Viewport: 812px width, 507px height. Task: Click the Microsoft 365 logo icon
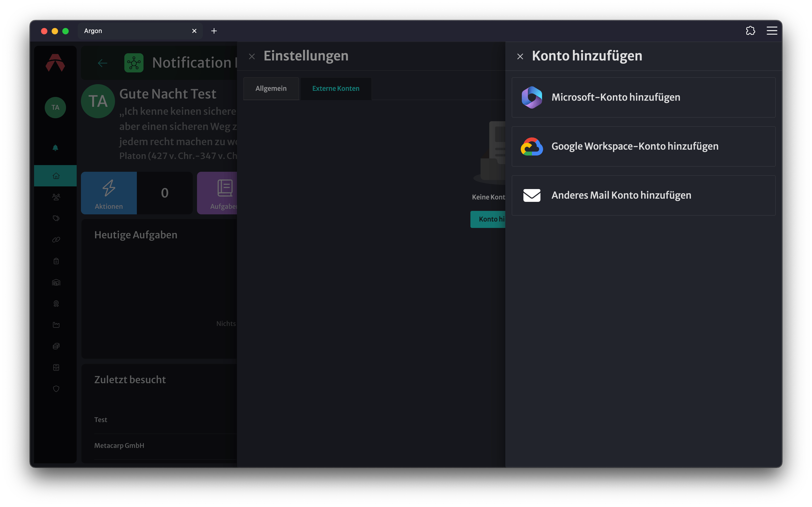(x=532, y=97)
